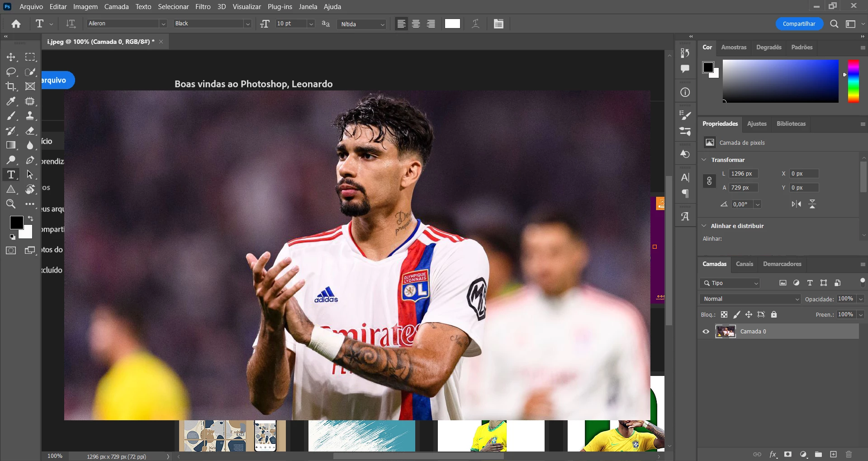Select the Brush tool
The height and width of the screenshot is (461, 868).
[x=11, y=116]
